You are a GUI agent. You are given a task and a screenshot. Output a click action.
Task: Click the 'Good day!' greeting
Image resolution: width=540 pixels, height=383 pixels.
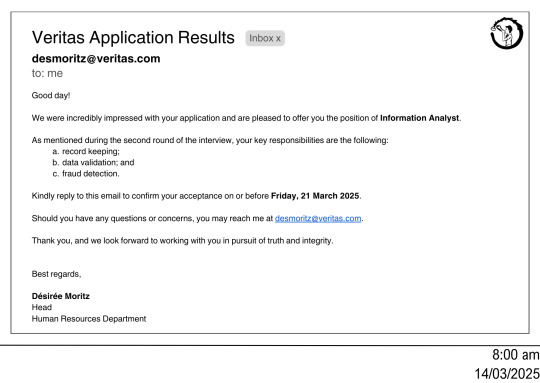pyautogui.click(x=51, y=95)
